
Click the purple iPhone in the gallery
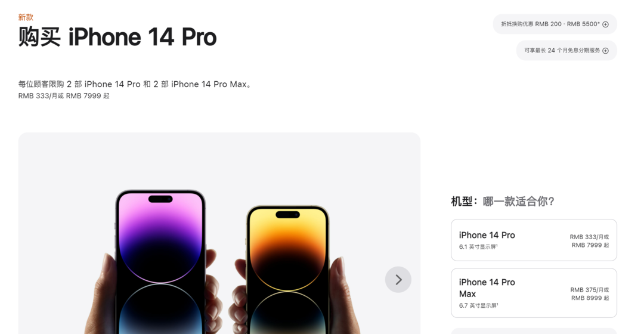(x=160, y=262)
